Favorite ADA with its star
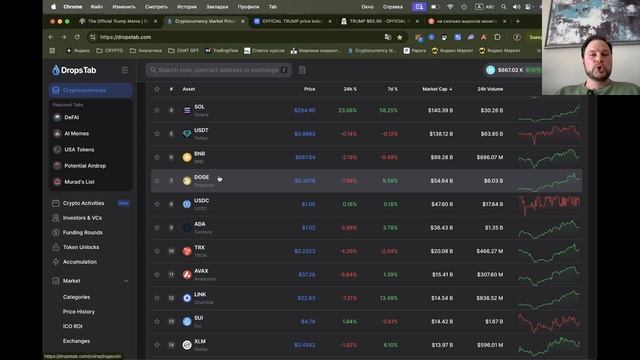 (x=157, y=227)
